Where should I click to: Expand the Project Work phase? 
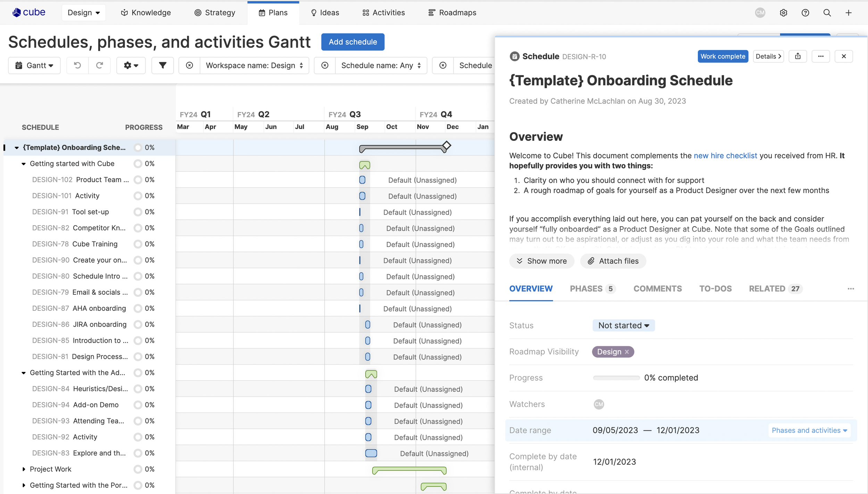click(24, 469)
